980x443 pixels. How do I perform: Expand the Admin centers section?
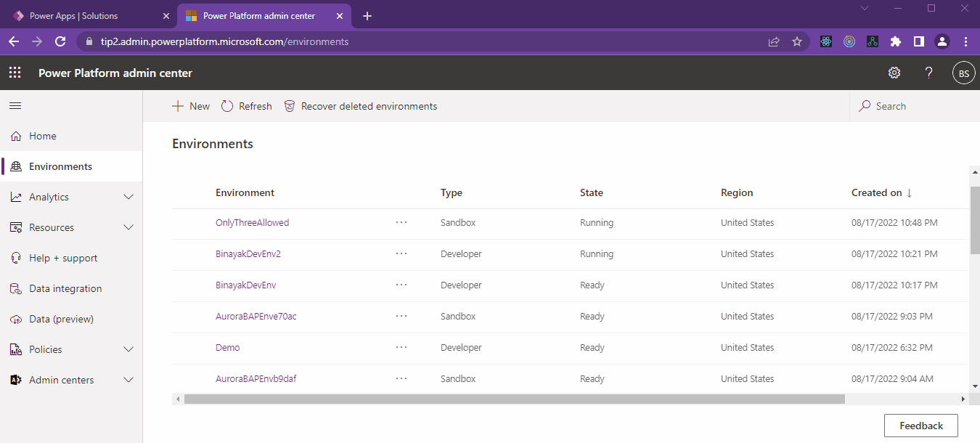pos(62,379)
